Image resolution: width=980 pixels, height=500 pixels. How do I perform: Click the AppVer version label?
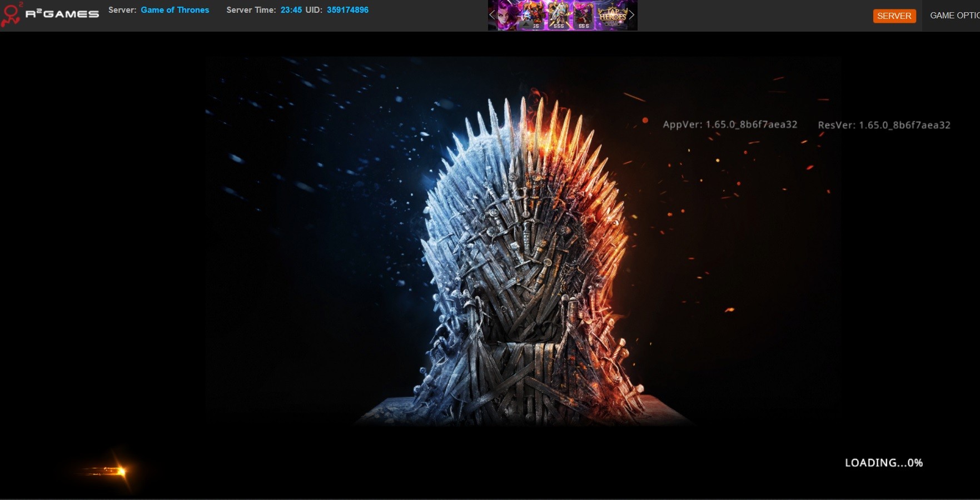[729, 124]
